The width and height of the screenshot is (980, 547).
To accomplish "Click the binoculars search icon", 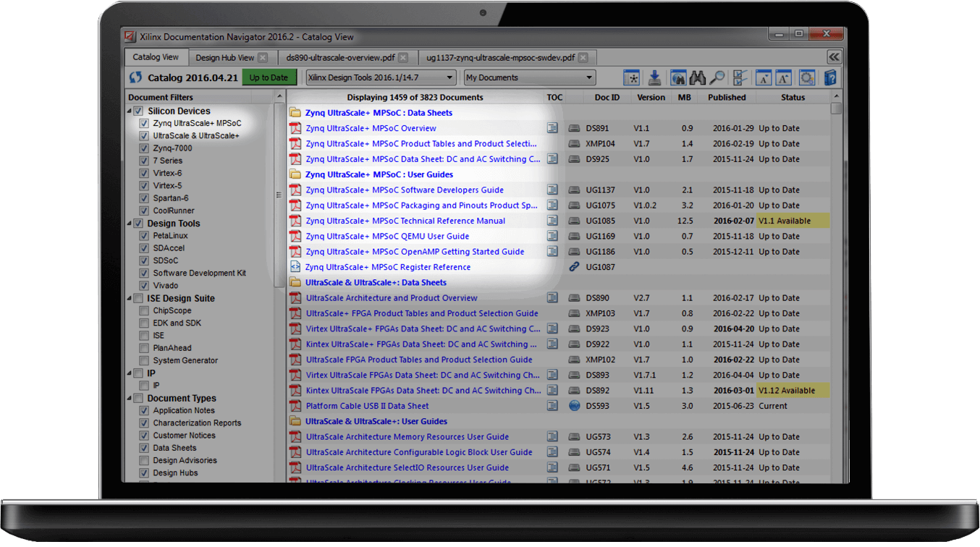I will tap(698, 78).
